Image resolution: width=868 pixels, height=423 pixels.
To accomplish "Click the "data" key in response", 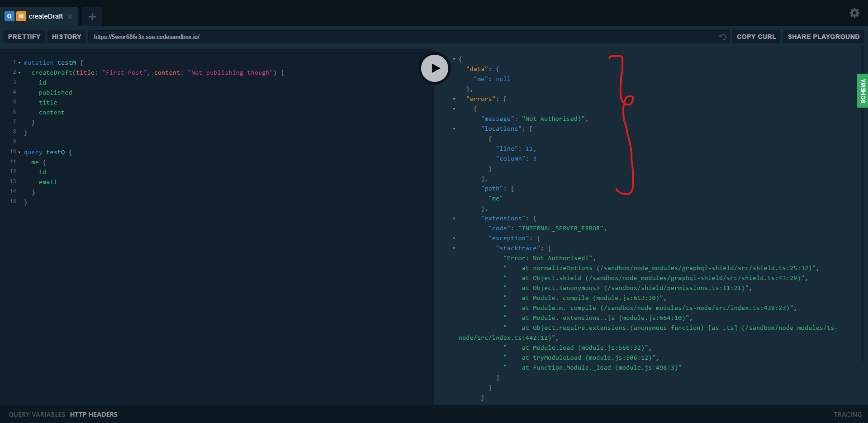I will [x=477, y=69].
